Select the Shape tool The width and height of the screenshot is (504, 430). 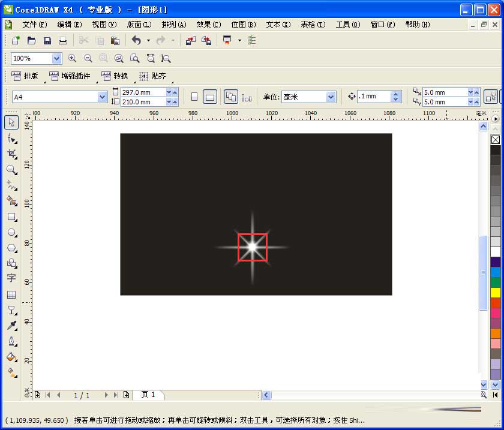11,138
